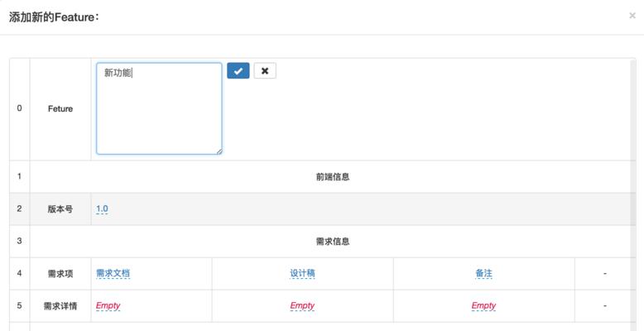Viewport: 644px width, 331px height.
Task: Cancel editing with the X button
Action: (265, 70)
